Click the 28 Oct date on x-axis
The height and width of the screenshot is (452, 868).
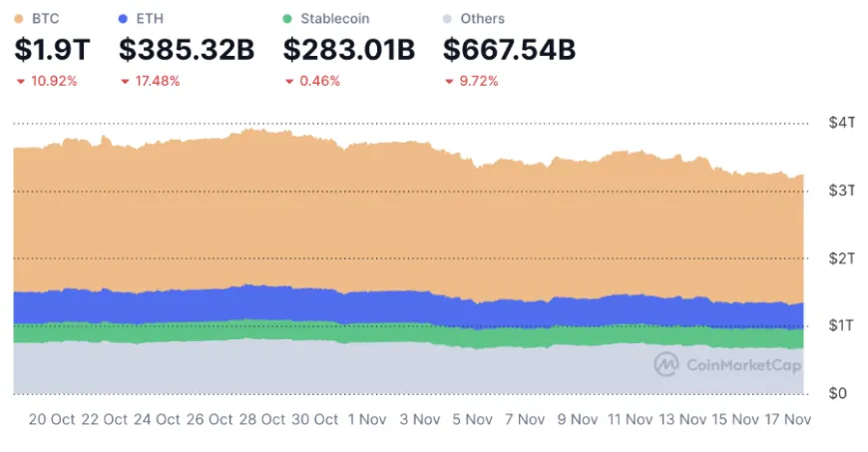tap(259, 420)
